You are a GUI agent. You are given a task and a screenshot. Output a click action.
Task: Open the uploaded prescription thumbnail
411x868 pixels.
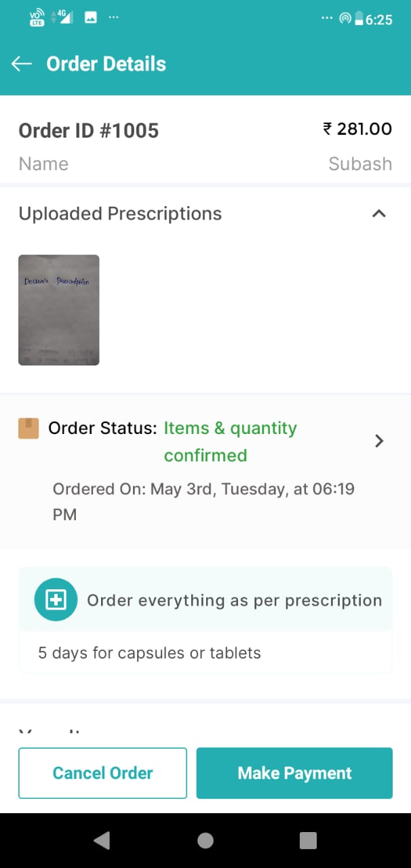click(59, 310)
